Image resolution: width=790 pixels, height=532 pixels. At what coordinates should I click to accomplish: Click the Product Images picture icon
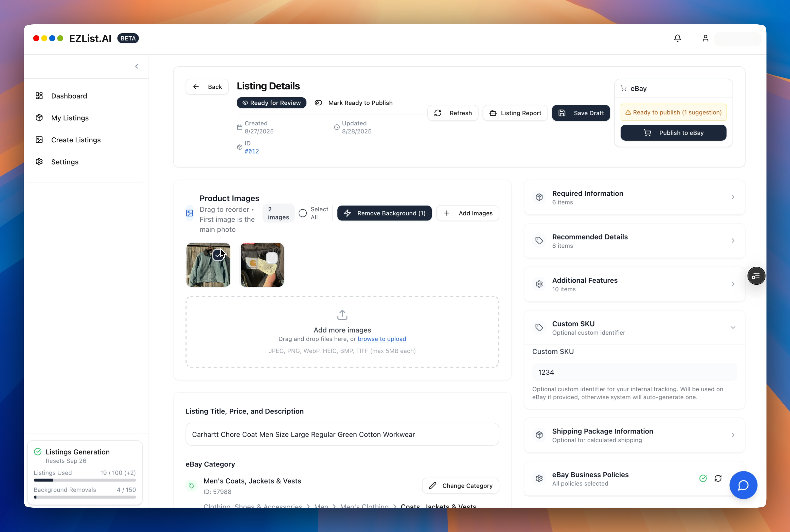190,213
